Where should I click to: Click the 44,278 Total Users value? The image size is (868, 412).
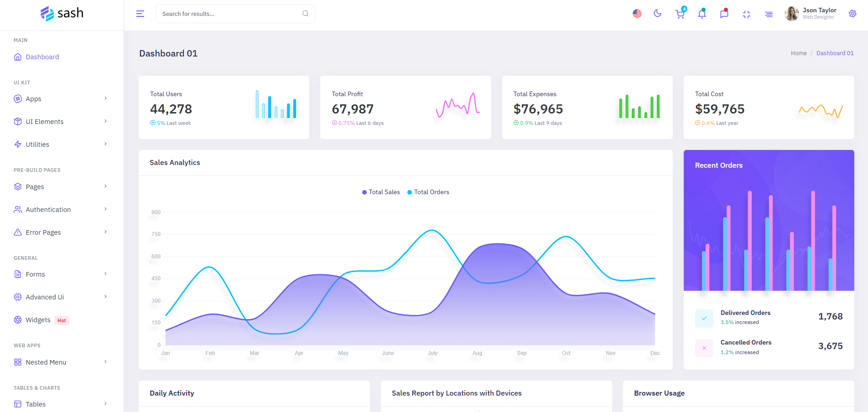point(171,109)
